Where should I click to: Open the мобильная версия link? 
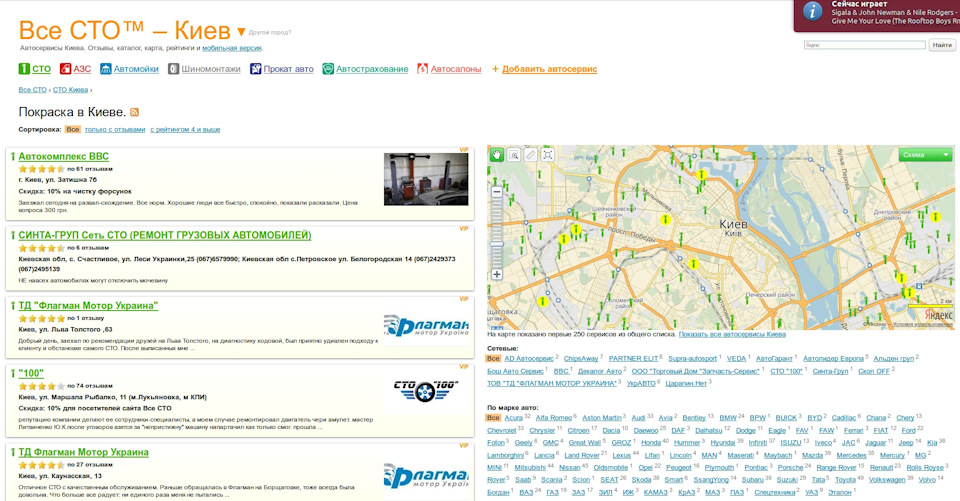(x=232, y=48)
